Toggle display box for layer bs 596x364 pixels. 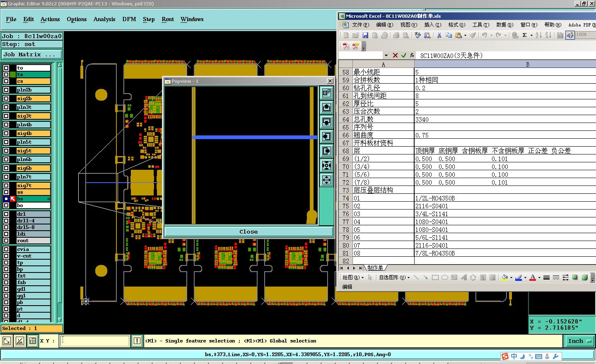point(6,199)
